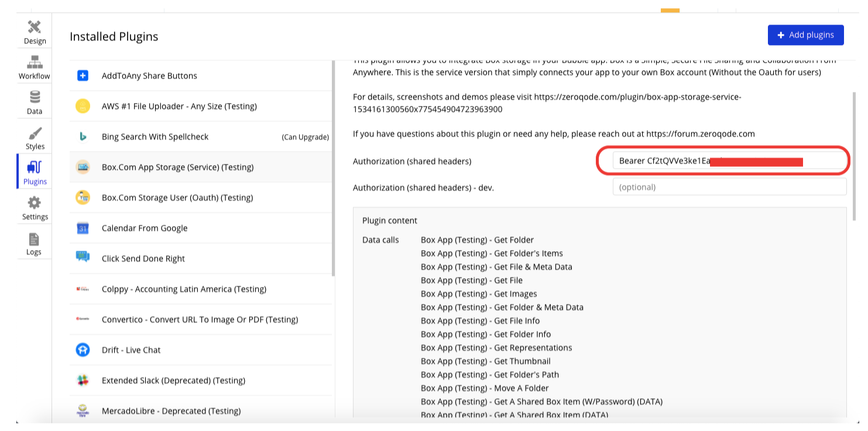The image size is (868, 431).
Task: Select AWS #1 File Uploader plugin name
Action: pyautogui.click(x=179, y=106)
